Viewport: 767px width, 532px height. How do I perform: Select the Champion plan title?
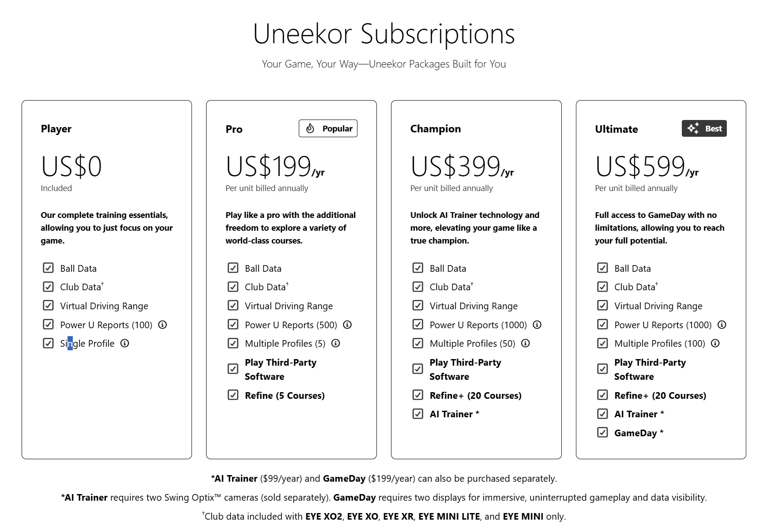click(436, 129)
